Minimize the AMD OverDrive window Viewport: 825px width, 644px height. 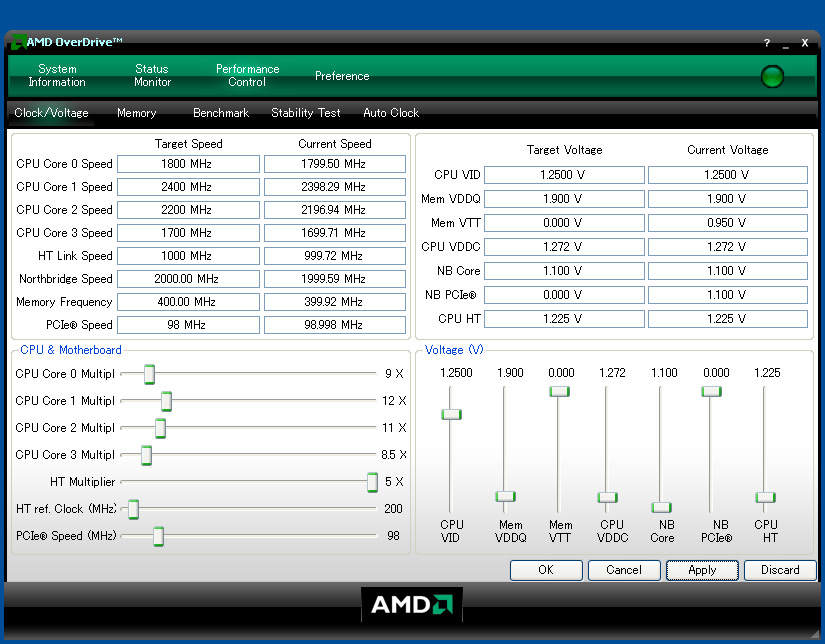[786, 44]
